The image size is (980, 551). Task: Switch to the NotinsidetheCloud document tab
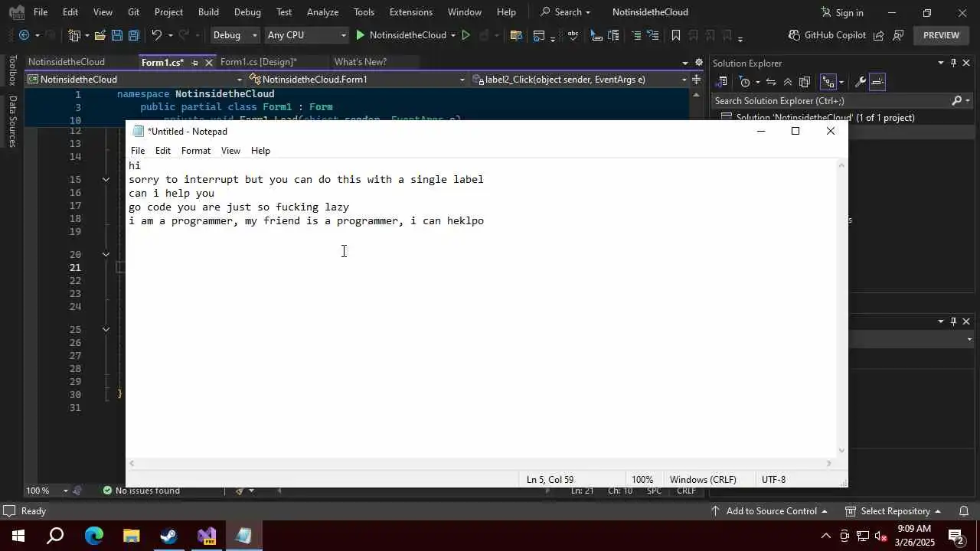point(67,62)
